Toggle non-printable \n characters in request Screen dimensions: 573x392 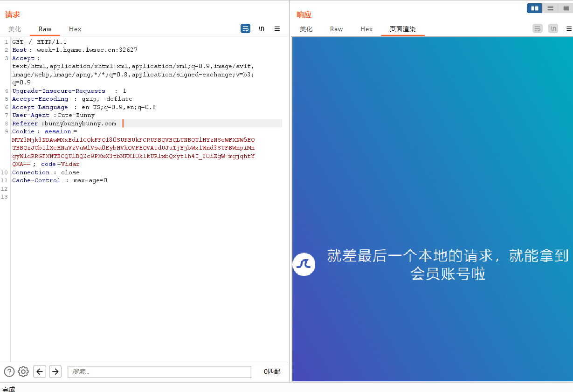pos(262,28)
